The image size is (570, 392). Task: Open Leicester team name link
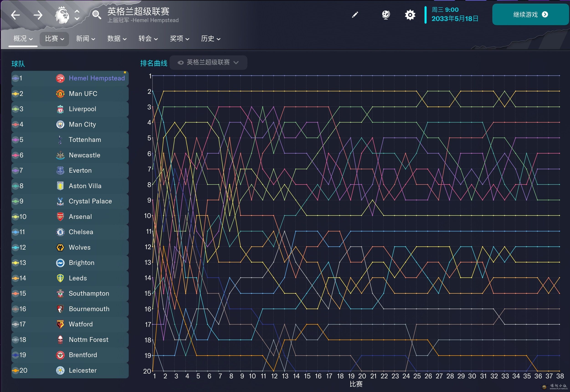[83, 370]
